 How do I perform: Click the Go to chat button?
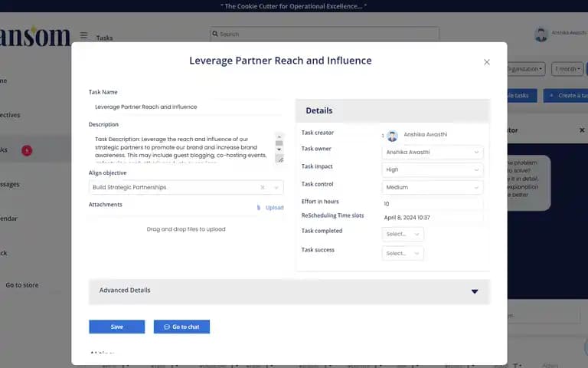click(x=181, y=327)
